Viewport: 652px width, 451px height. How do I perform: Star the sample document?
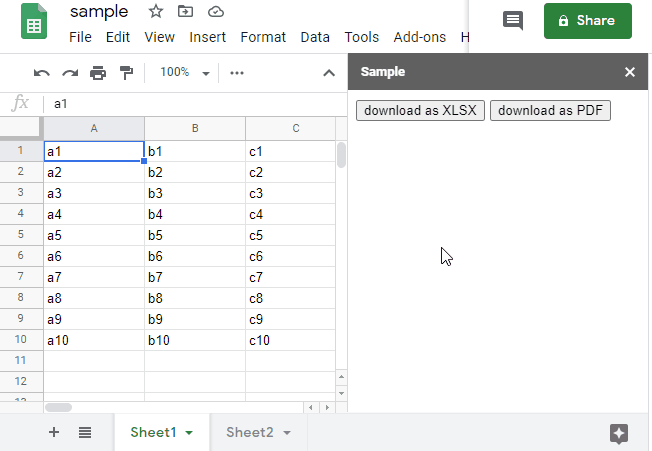pyautogui.click(x=156, y=12)
